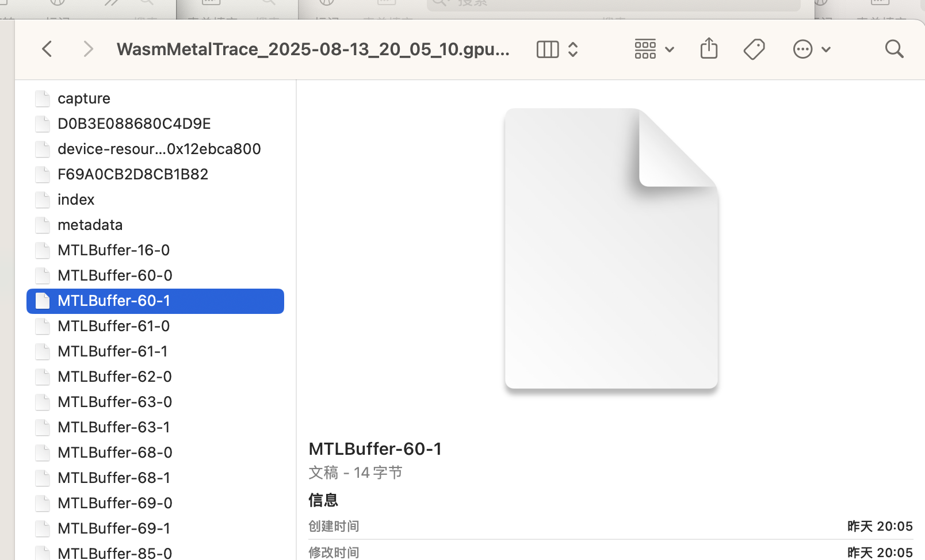Switch to column view icon

(x=547, y=49)
